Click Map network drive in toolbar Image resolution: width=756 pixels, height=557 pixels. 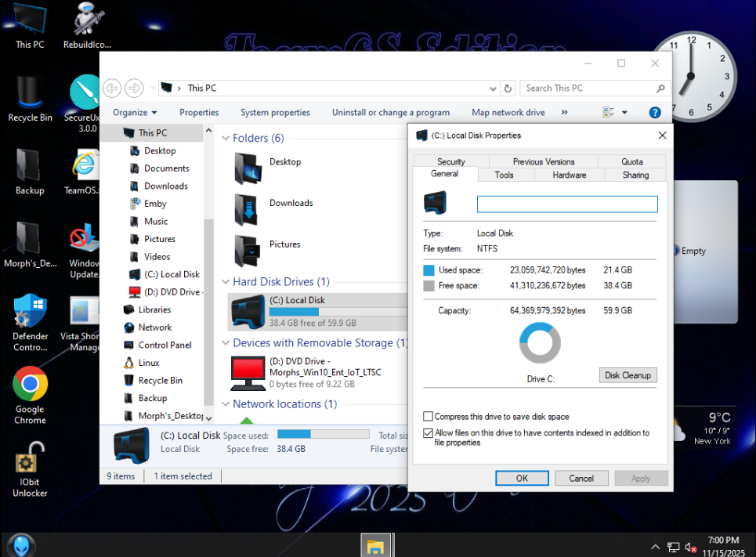[508, 112]
